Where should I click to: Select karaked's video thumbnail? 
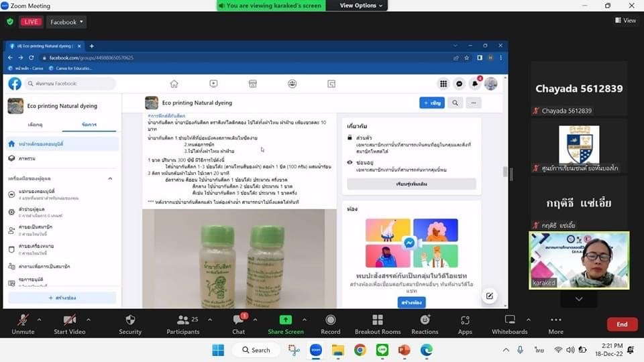[x=579, y=260]
